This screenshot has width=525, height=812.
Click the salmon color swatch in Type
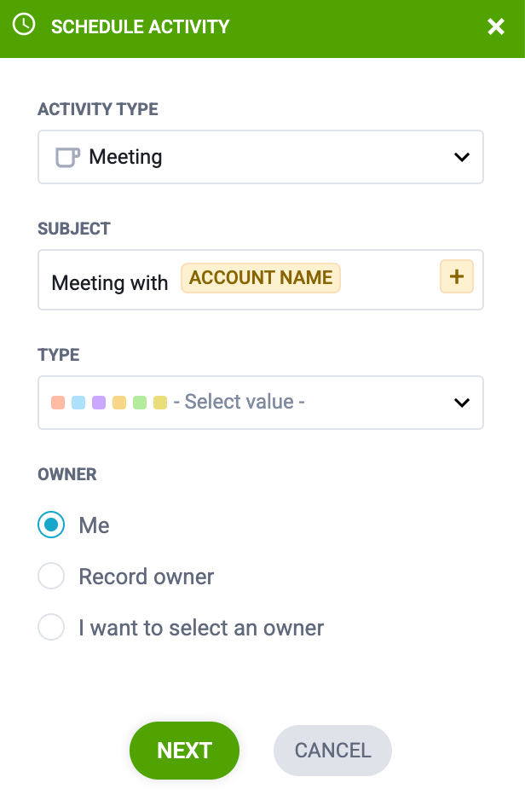pos(58,403)
